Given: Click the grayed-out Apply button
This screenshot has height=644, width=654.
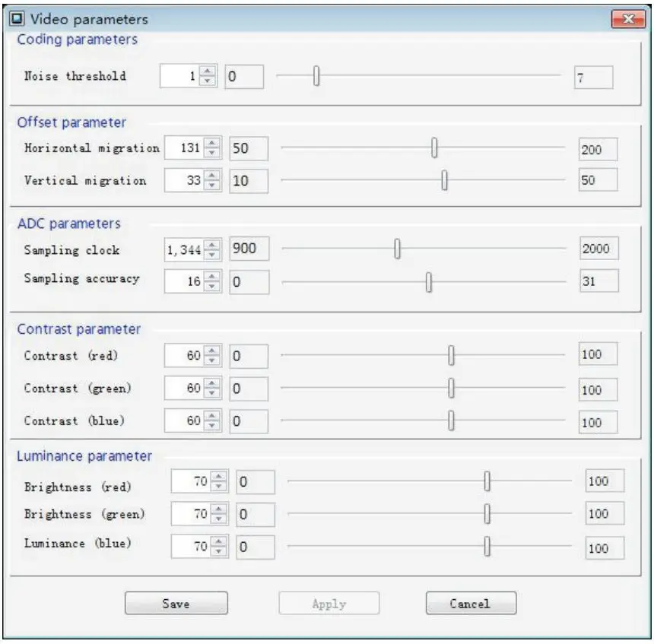Looking at the screenshot, I should 329,603.
